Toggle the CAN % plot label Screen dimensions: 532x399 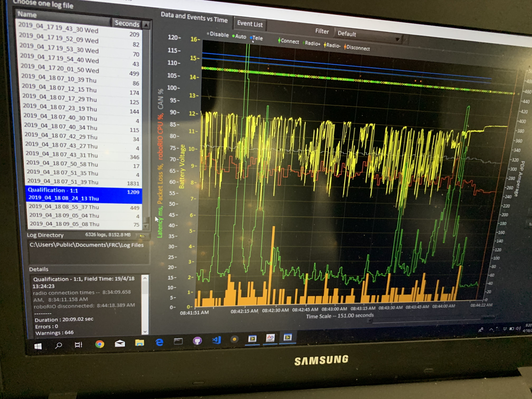[160, 99]
